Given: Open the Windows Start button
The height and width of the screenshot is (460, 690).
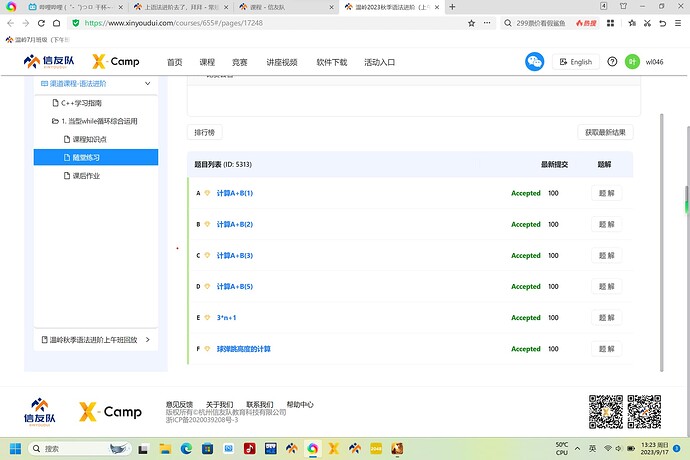Looking at the screenshot, I should click(x=15, y=449).
